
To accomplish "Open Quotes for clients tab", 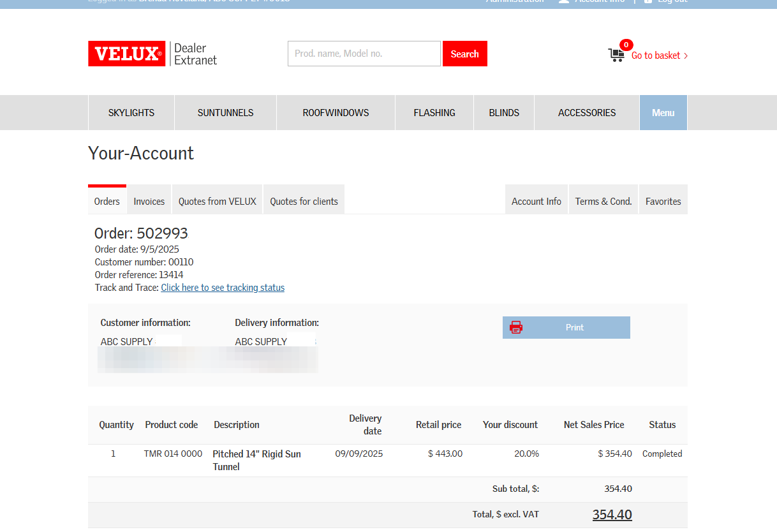I will [304, 201].
